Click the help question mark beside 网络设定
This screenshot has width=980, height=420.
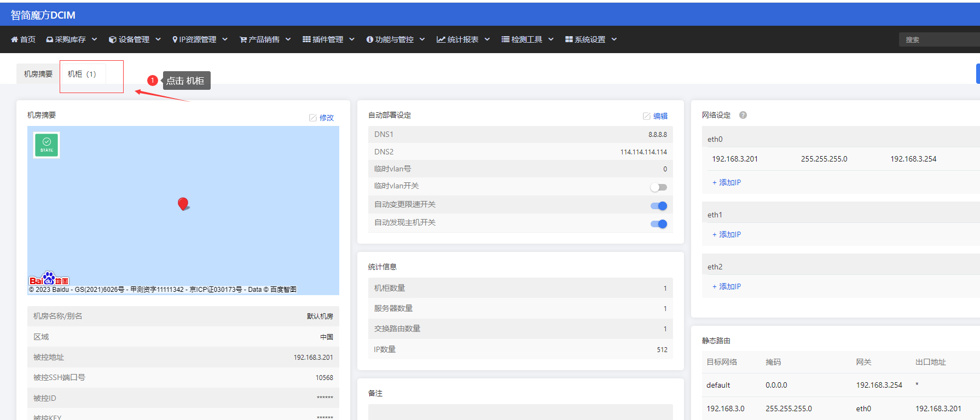743,115
